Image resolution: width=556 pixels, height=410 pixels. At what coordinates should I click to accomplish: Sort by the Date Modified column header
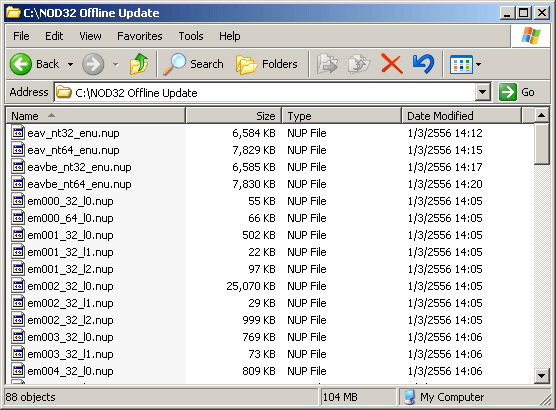461,116
